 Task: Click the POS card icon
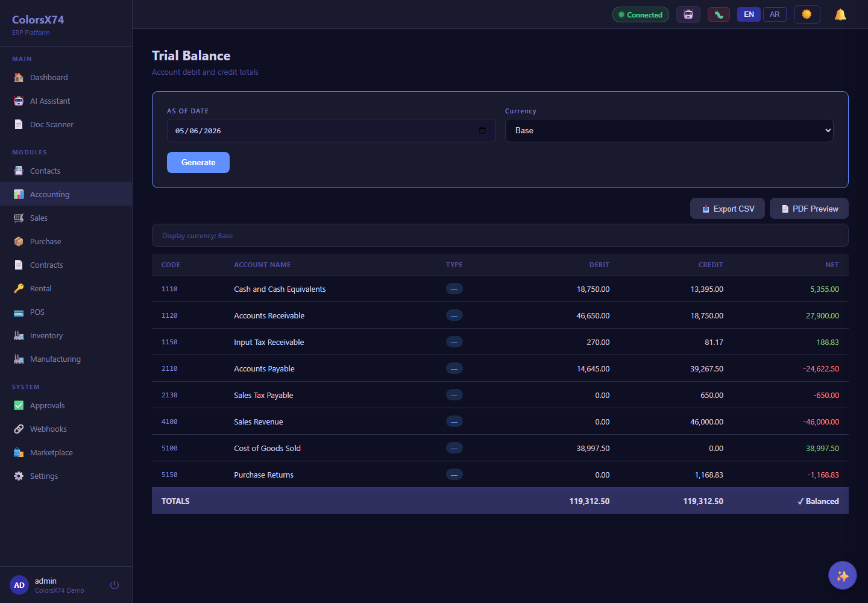pyautogui.click(x=19, y=312)
